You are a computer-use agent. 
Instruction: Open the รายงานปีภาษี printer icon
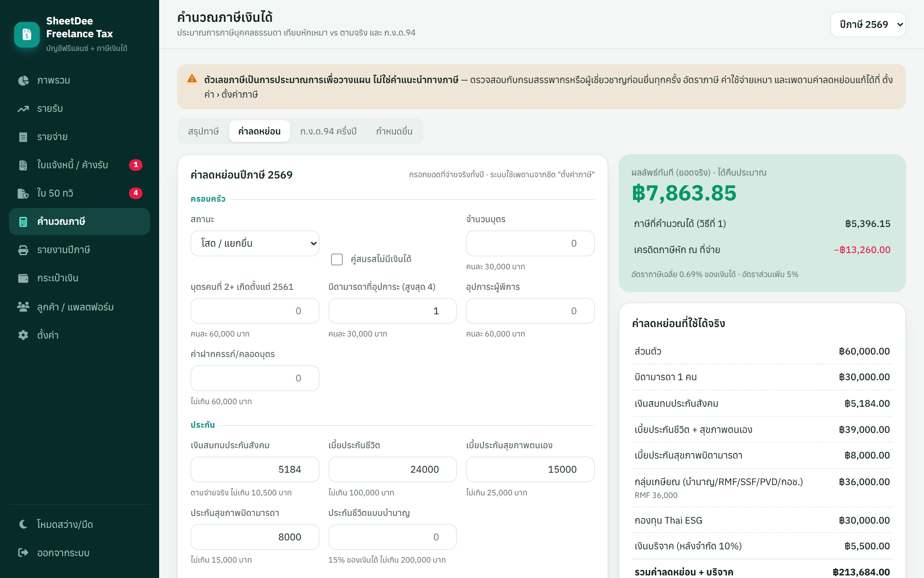coord(23,250)
